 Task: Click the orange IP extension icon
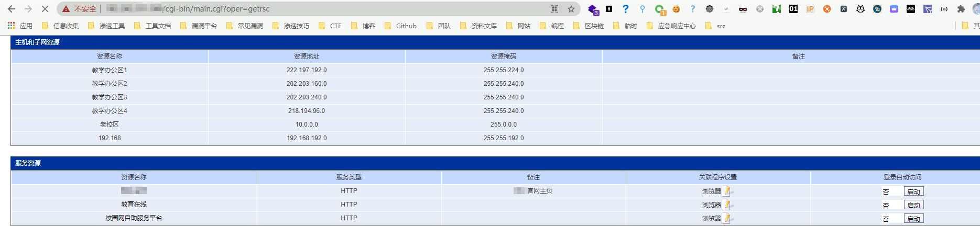(x=810, y=9)
